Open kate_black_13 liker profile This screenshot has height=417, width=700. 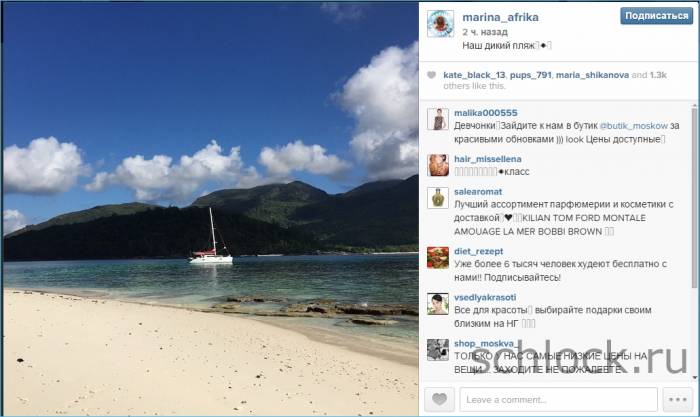(474, 75)
